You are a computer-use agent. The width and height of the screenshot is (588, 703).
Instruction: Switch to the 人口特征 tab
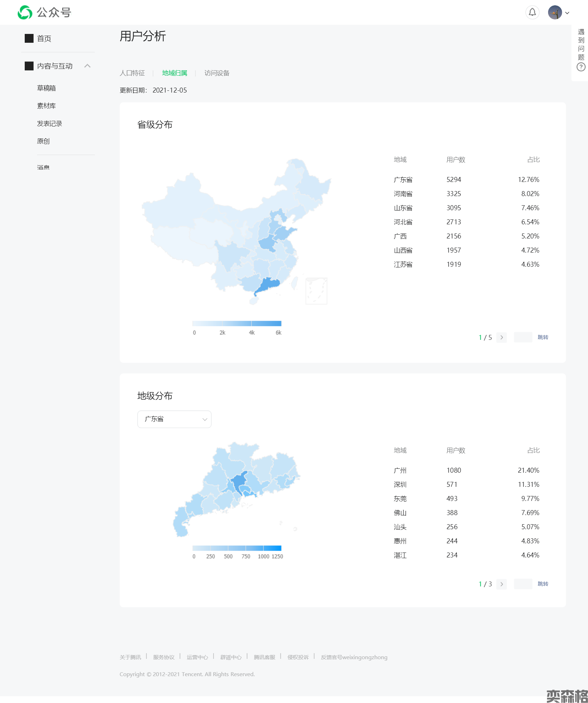pos(132,73)
